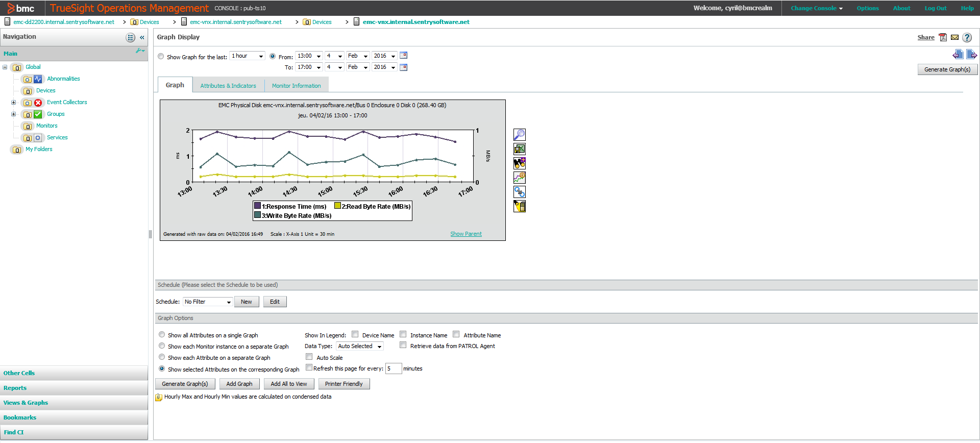Tick the Device Name legend checkbox
This screenshot has width=980, height=443.
coord(355,334)
